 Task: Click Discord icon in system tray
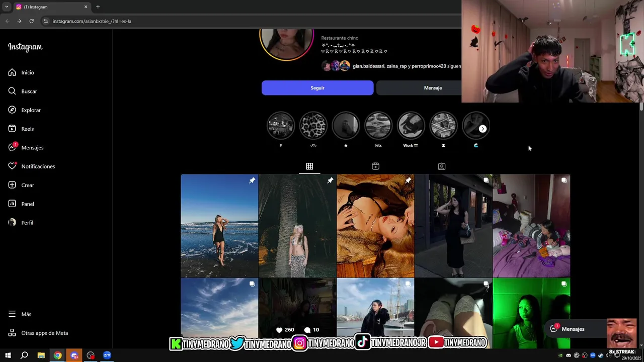click(x=569, y=355)
